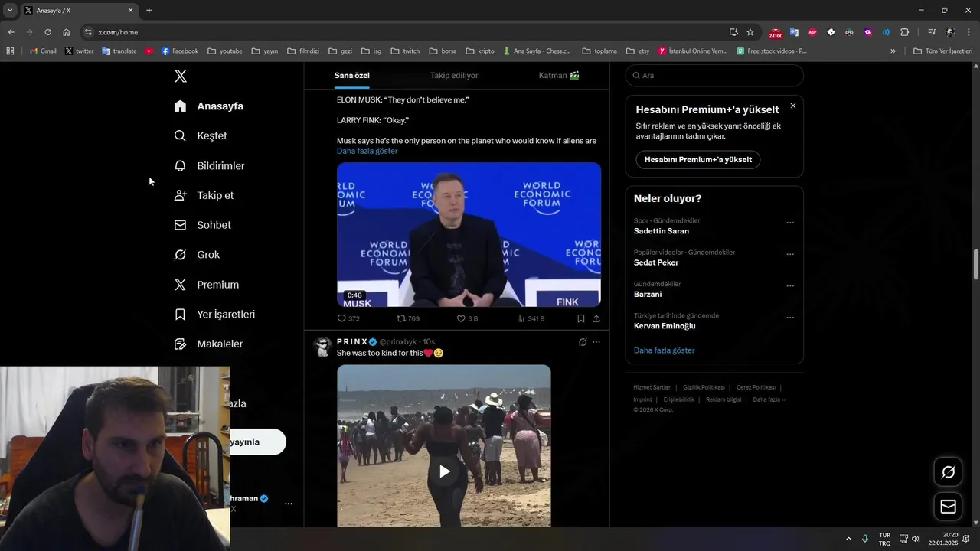Open the TUR language indicator in taskbar

pos(884,539)
